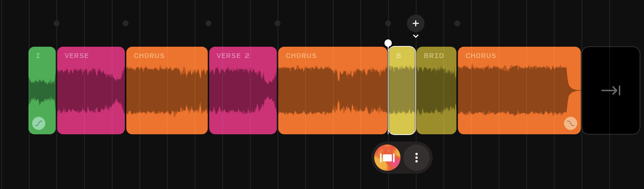
Task: Select the first orange CHORUS section
Action: pyautogui.click(x=167, y=90)
